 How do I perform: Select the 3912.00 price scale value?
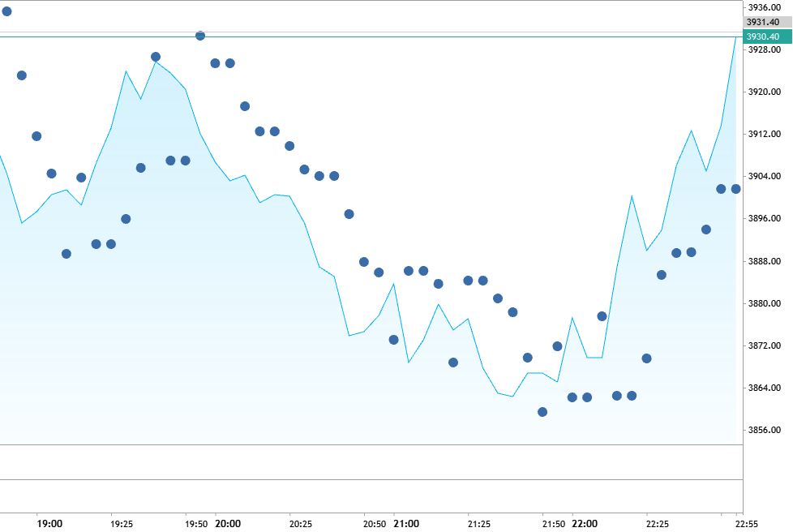tap(763, 134)
